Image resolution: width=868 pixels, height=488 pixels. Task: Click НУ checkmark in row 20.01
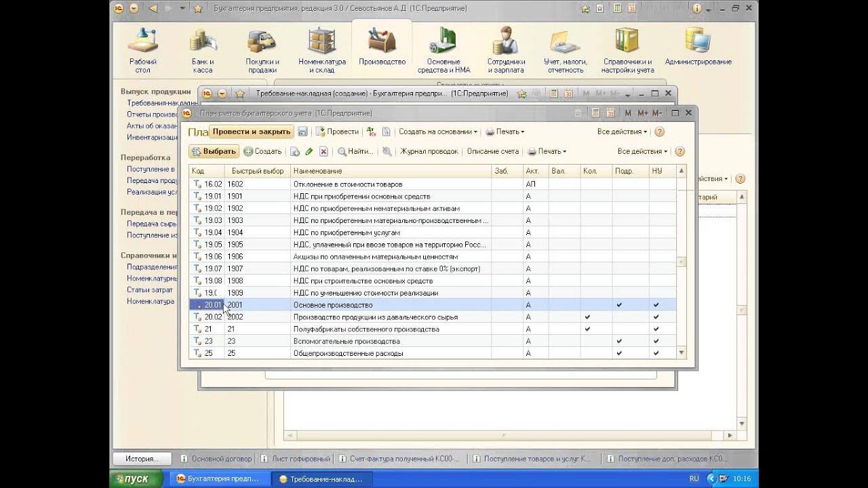pyautogui.click(x=656, y=305)
